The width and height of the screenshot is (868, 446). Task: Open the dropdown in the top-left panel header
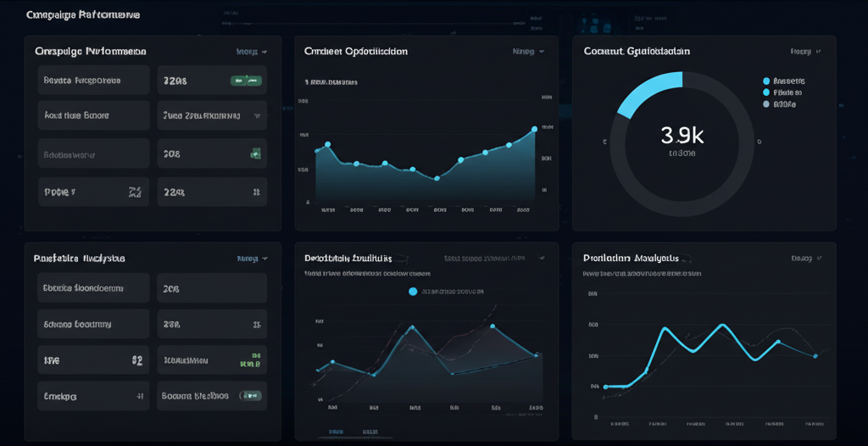point(252,52)
